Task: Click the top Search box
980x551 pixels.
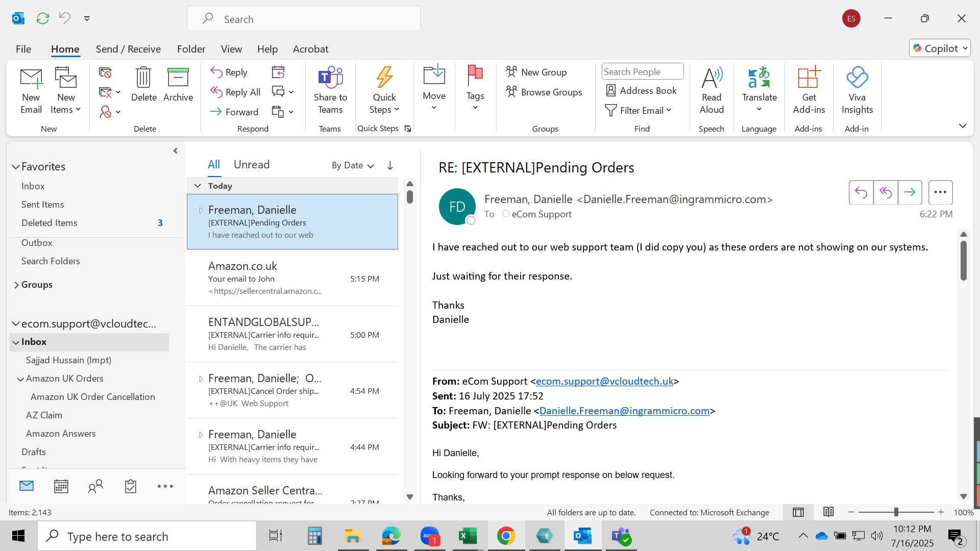Action: (x=304, y=19)
